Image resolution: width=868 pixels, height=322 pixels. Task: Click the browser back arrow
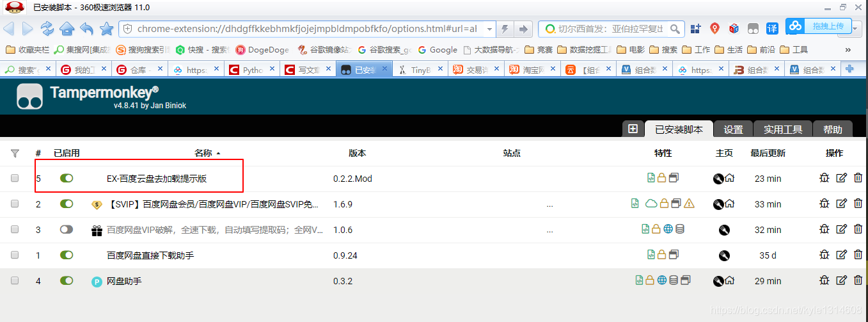(x=9, y=29)
